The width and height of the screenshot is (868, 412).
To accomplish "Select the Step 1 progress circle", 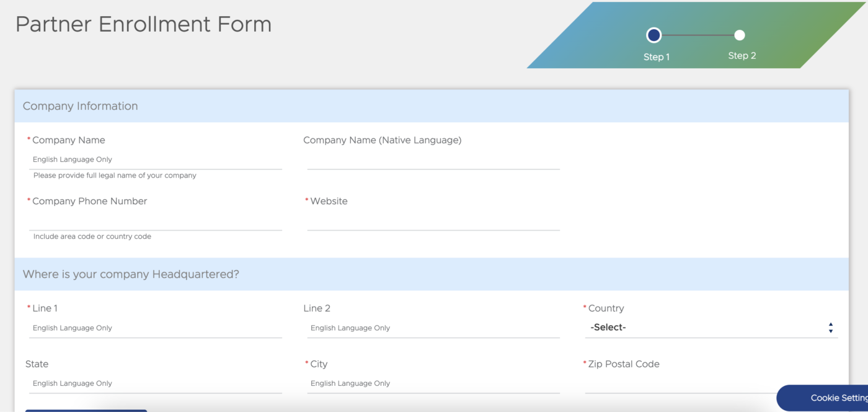I will [653, 35].
